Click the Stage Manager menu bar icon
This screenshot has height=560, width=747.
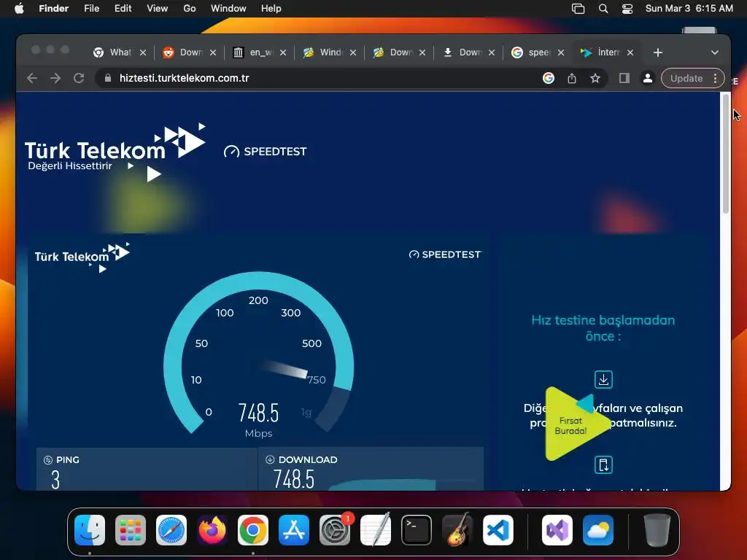(x=578, y=9)
